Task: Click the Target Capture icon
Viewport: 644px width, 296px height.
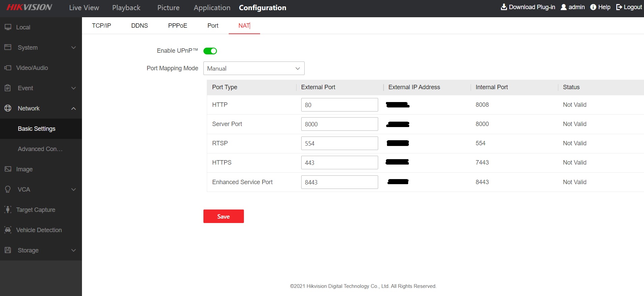Action: pos(8,209)
